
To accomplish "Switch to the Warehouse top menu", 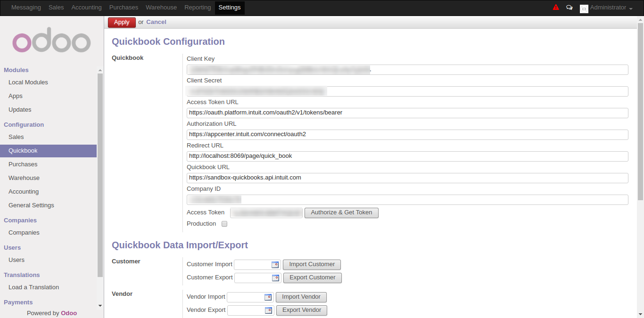I will coord(161,8).
